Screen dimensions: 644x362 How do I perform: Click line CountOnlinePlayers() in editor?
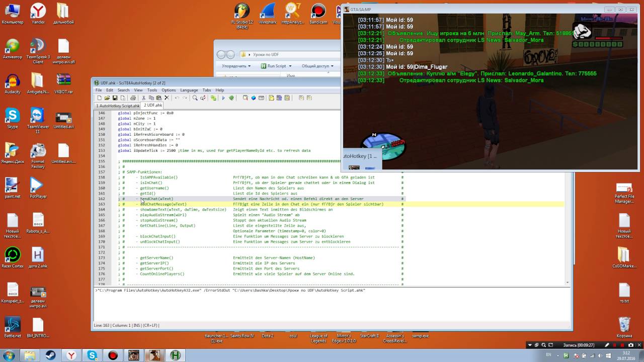click(x=162, y=274)
